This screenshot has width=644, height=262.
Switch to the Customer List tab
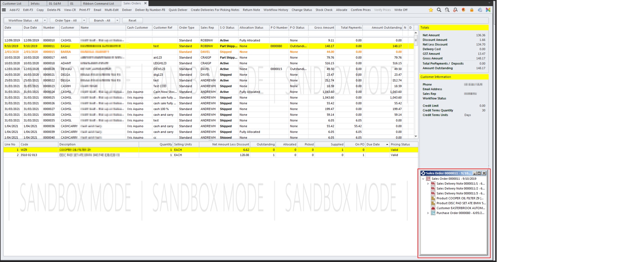12,3
